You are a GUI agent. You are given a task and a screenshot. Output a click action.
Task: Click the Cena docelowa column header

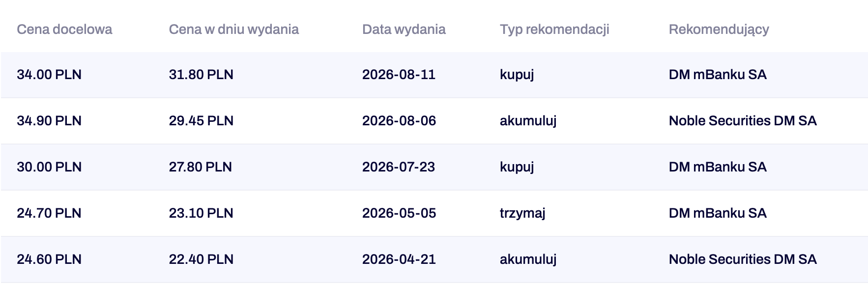click(64, 29)
